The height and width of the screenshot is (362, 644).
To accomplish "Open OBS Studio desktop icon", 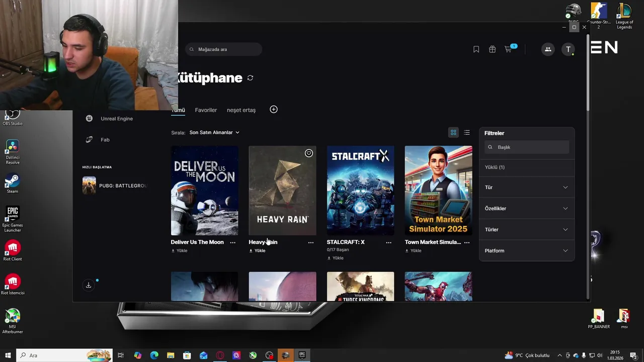I will 13,118.
